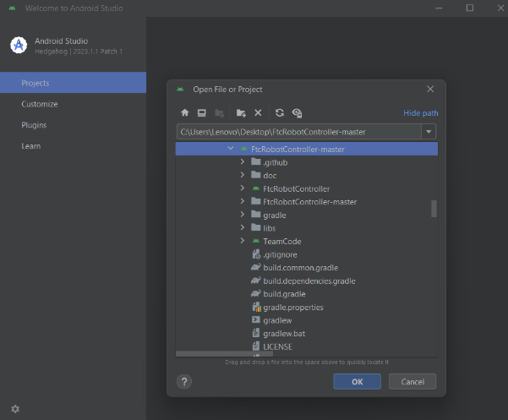This screenshot has height=420, width=508.
Task: Select the gradlew file row
Action: click(x=307, y=320)
